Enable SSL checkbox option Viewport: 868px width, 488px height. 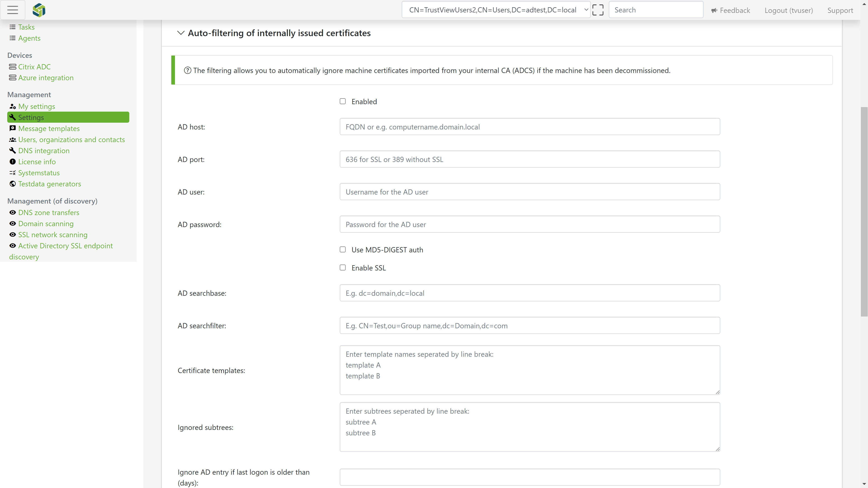(x=342, y=267)
